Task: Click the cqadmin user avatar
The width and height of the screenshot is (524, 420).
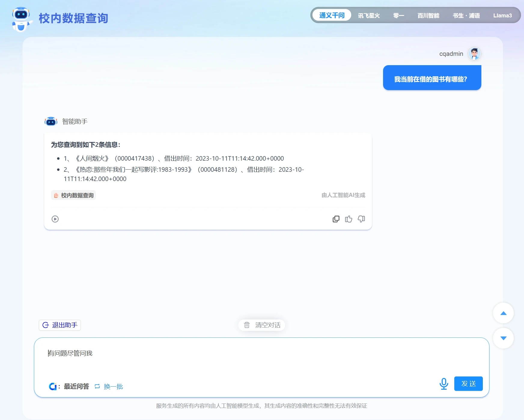Action: 474,54
